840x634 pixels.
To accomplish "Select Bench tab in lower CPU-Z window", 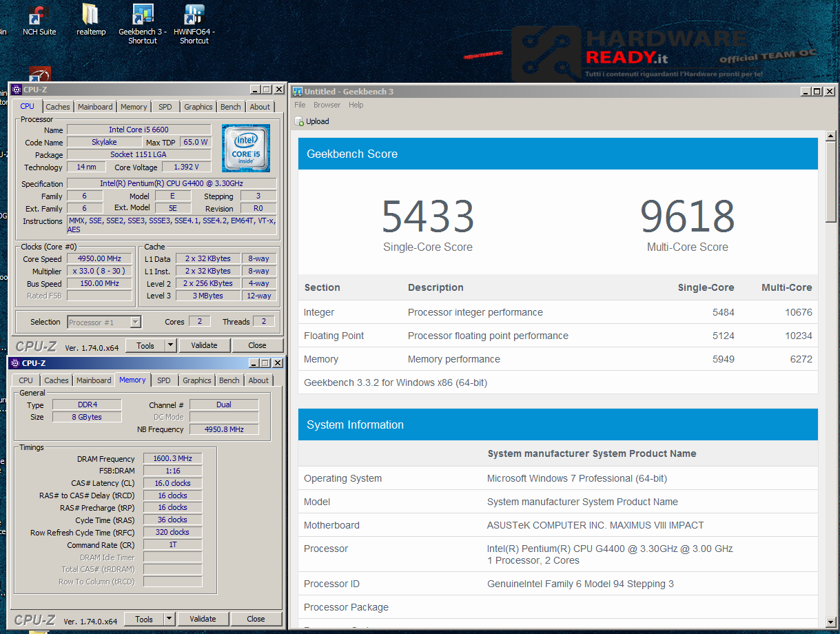I will tap(229, 380).
